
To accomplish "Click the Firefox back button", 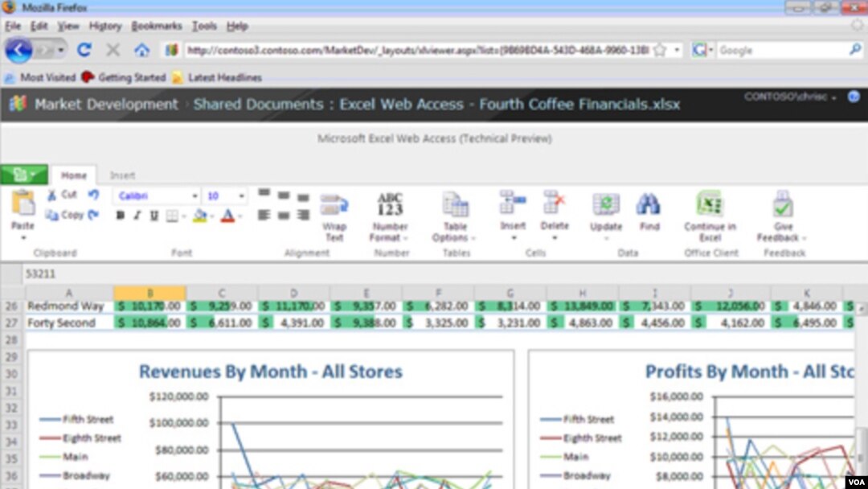I will [18, 51].
